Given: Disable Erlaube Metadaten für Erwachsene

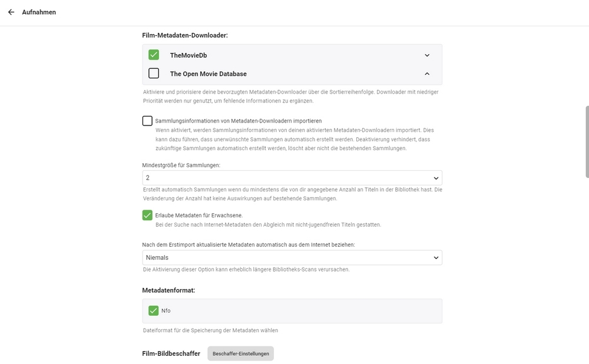Looking at the screenshot, I should (147, 215).
